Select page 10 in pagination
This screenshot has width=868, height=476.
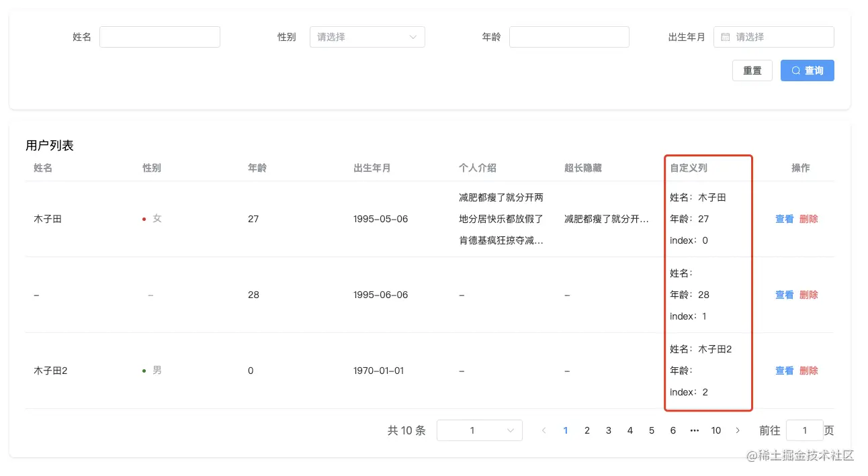tap(715, 430)
